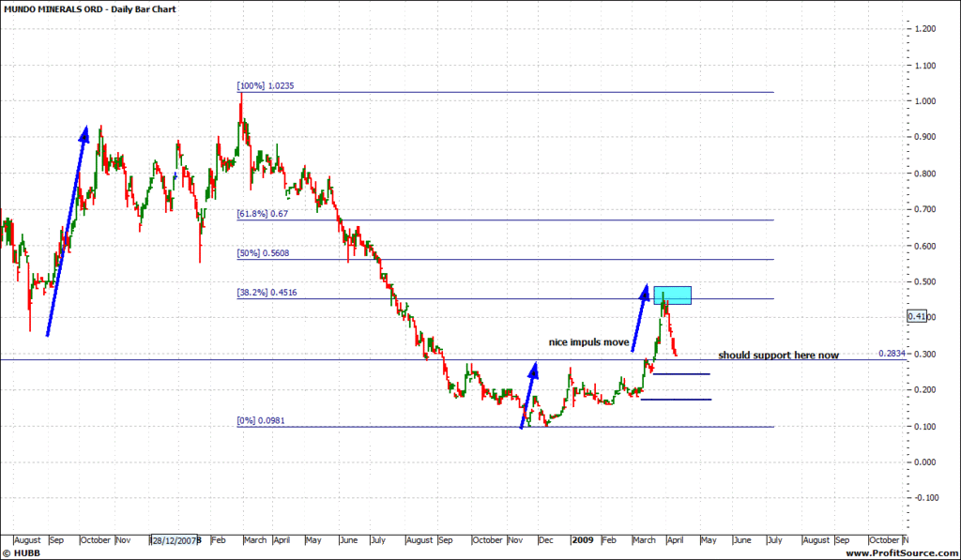Select the [100%] 1.0235 Fibonacci label
961x560 pixels.
coord(266,85)
